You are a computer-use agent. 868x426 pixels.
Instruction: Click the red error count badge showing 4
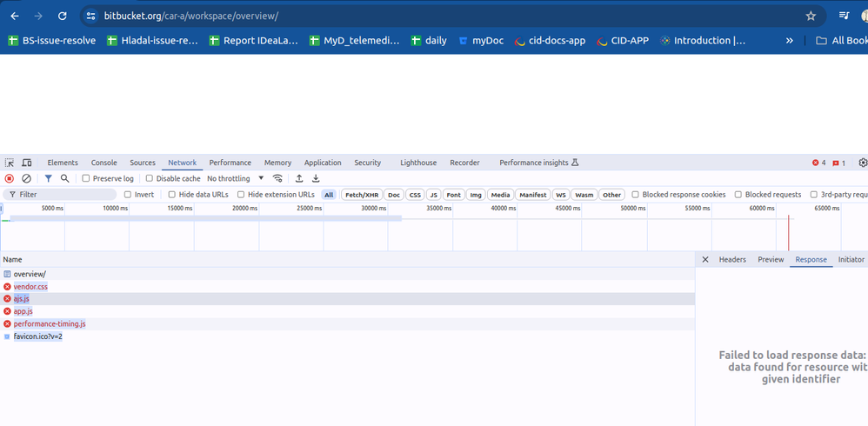click(x=818, y=163)
